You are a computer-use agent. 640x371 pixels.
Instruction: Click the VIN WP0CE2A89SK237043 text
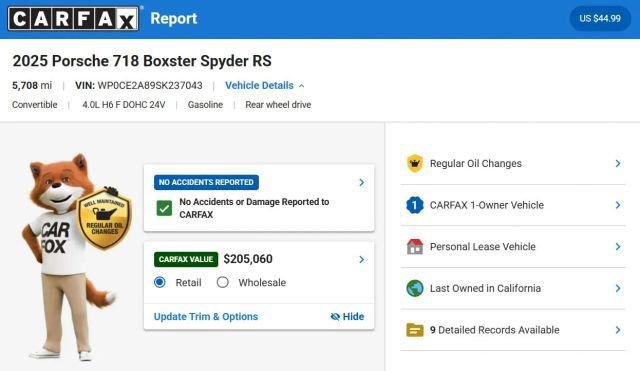click(x=139, y=85)
